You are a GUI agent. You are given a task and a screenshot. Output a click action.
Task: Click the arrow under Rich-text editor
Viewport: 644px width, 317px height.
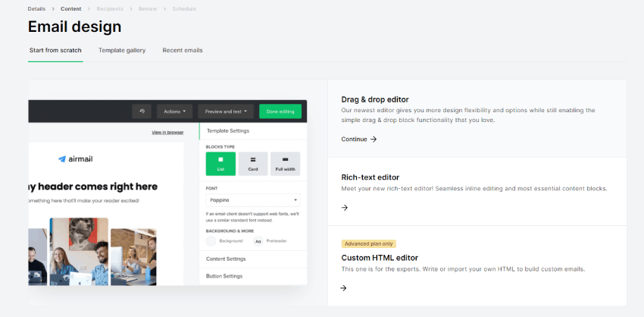tap(345, 208)
